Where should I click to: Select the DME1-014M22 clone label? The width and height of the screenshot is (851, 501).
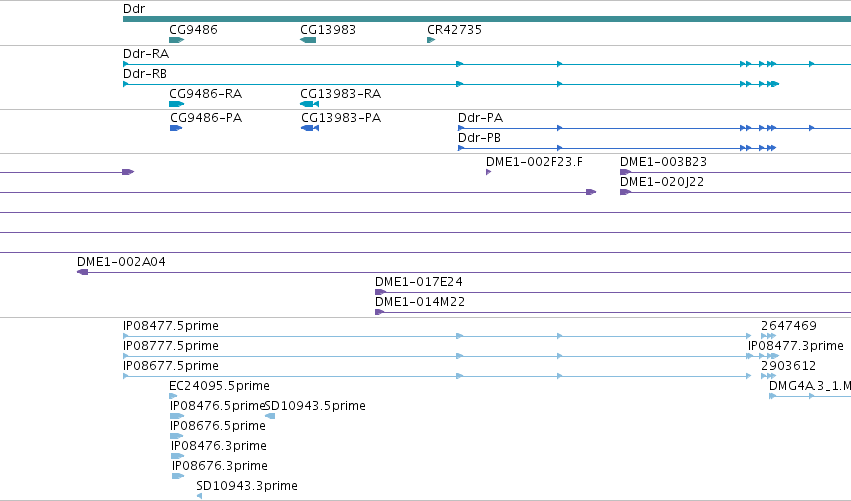click(420, 302)
